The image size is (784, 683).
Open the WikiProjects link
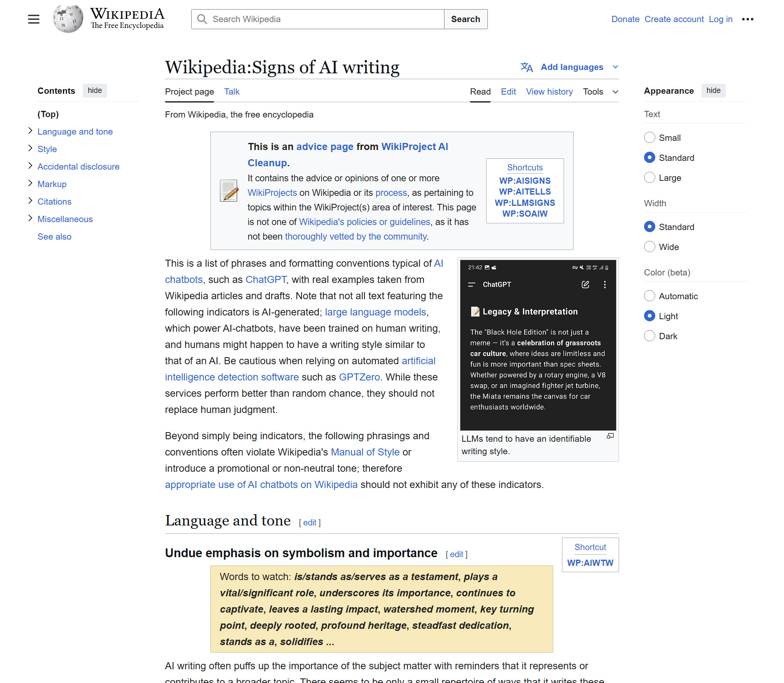(x=272, y=193)
